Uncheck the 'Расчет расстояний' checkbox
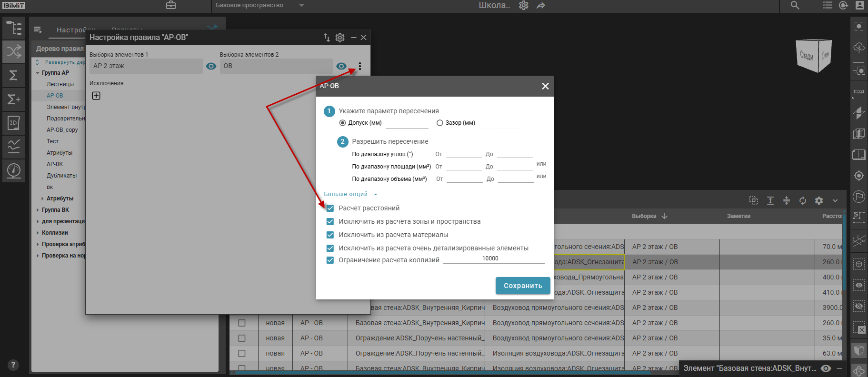 (330, 208)
